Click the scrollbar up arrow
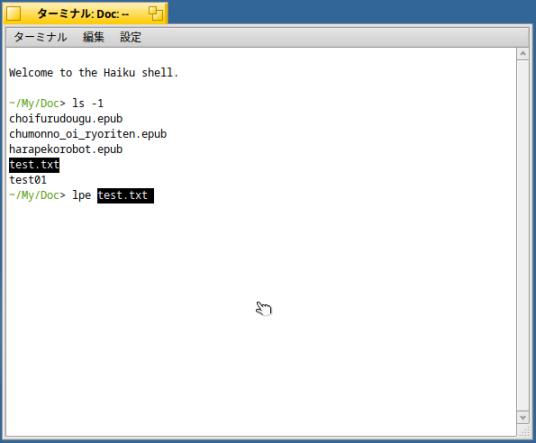Screen dimensions: 536x443 (x=523, y=54)
